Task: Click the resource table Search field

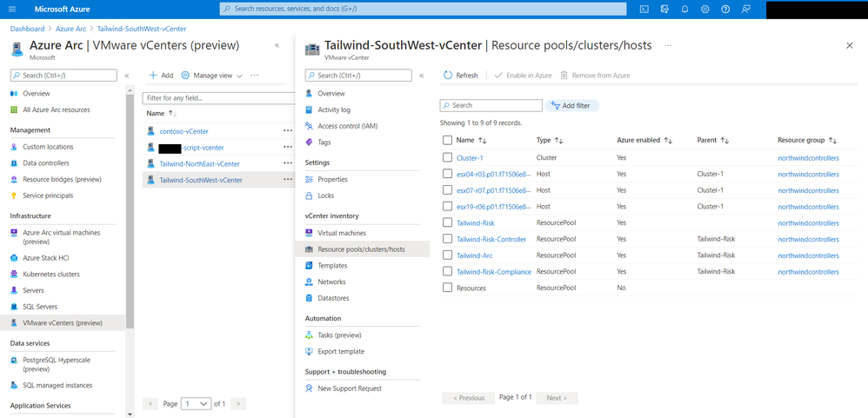Action: tap(491, 106)
